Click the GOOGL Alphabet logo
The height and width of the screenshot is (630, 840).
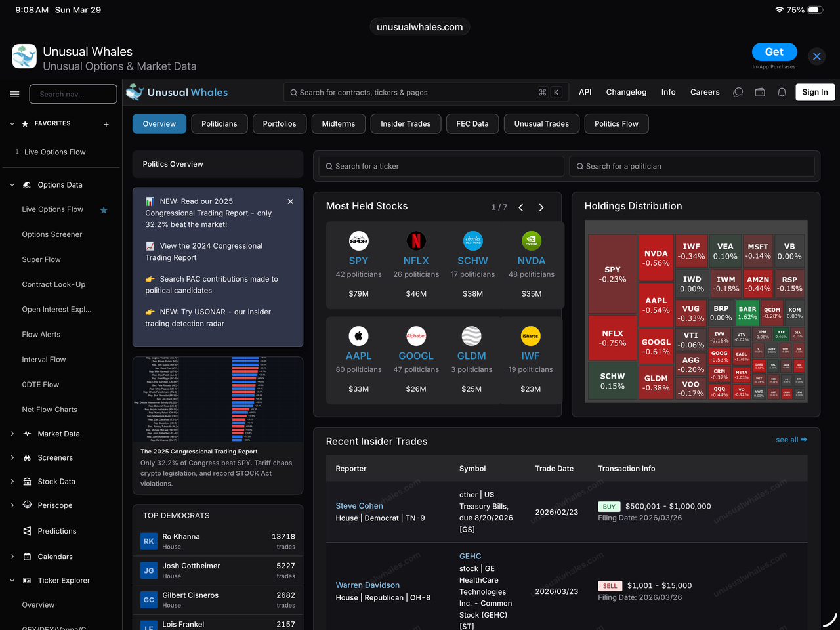tap(416, 336)
